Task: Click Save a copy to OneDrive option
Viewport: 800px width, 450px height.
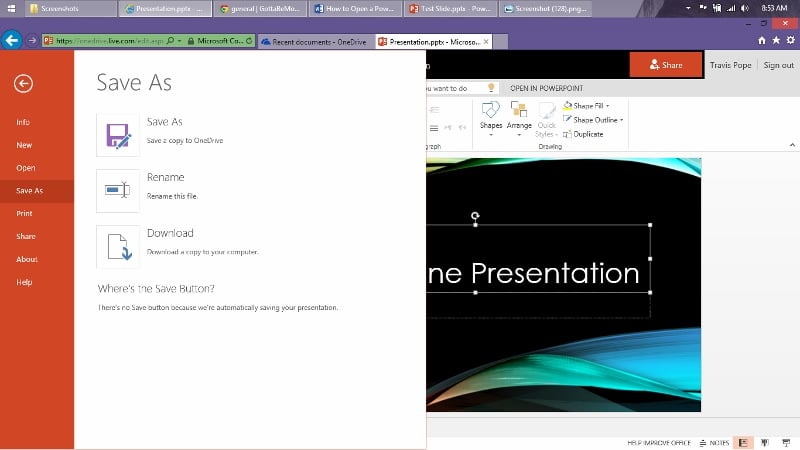Action: click(x=185, y=140)
